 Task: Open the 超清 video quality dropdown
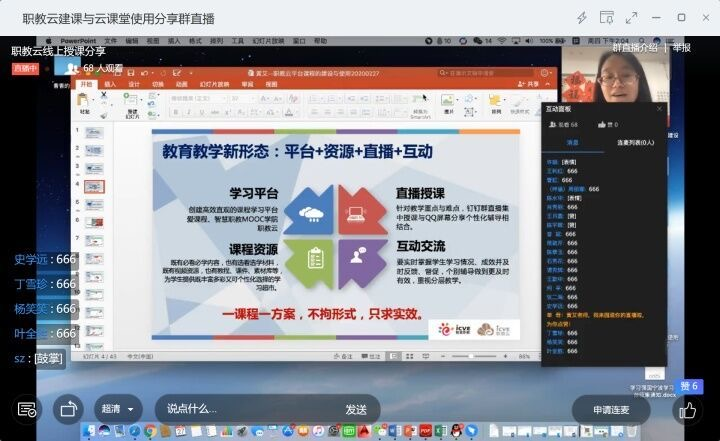[119, 409]
